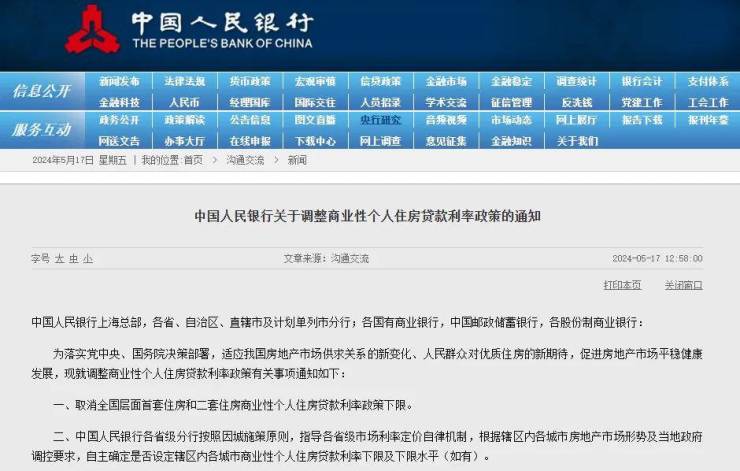Image resolution: width=740 pixels, height=471 pixels.
Task: Select 图文直播 in the navigation
Action: 315,120
